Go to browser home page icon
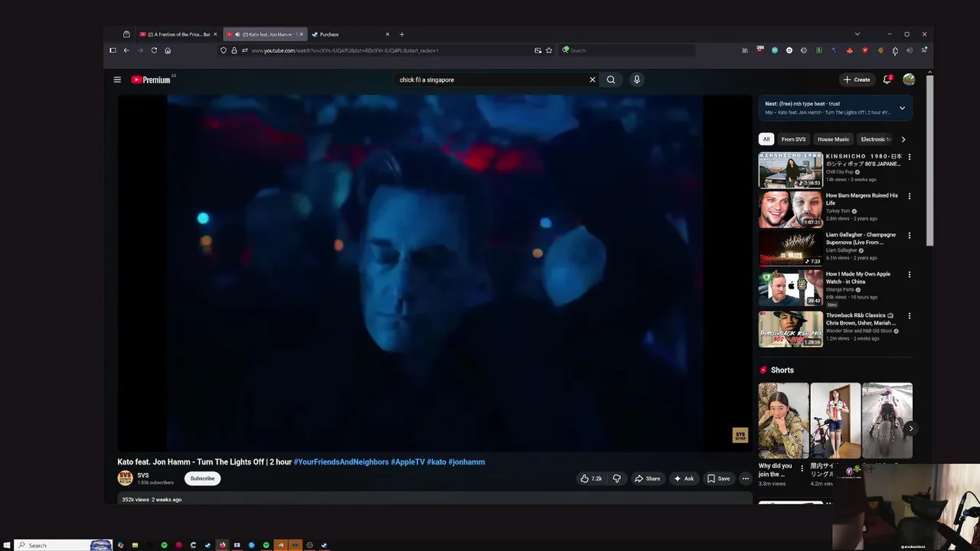The image size is (980, 551). tap(168, 51)
